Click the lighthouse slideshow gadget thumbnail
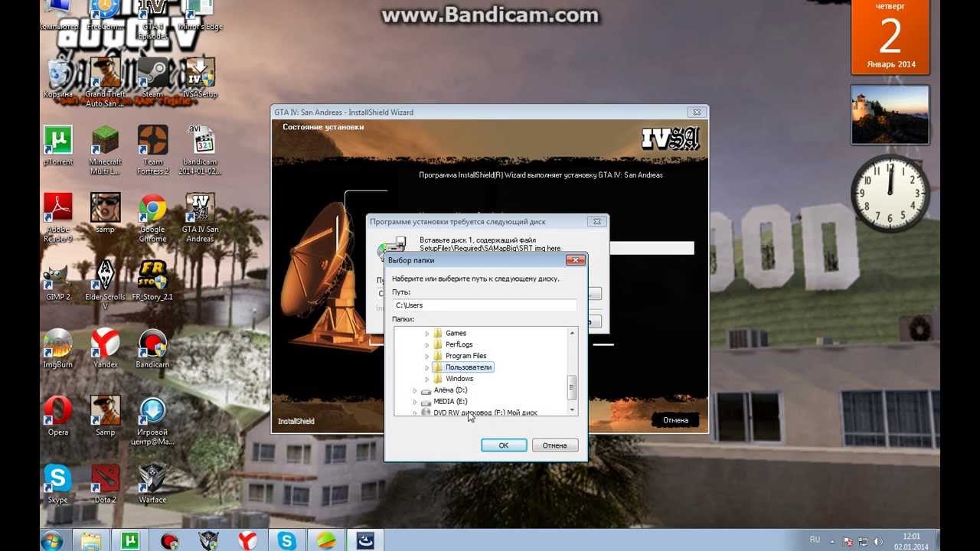 click(x=890, y=115)
